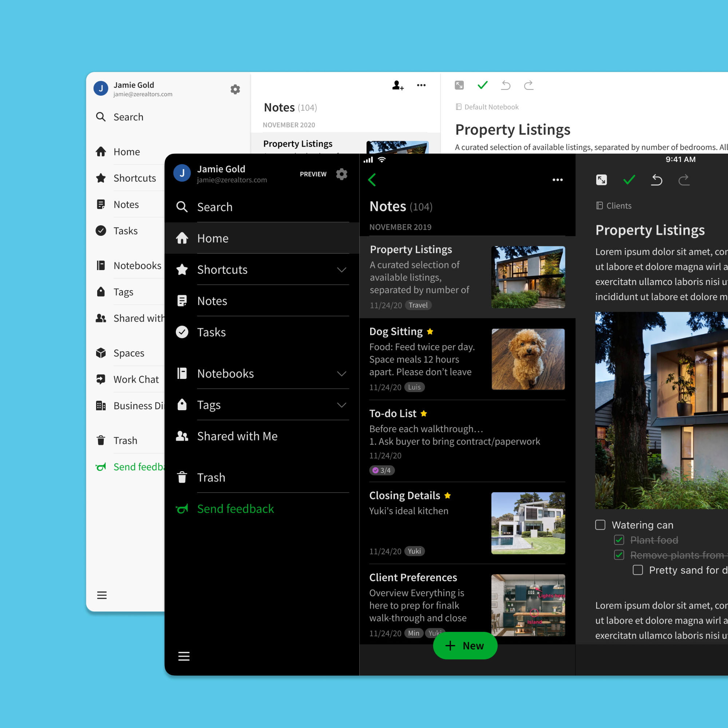Viewport: 728px width, 728px height.
Task: Click hamburger menu icon in dark sidebar
Action: click(x=183, y=656)
